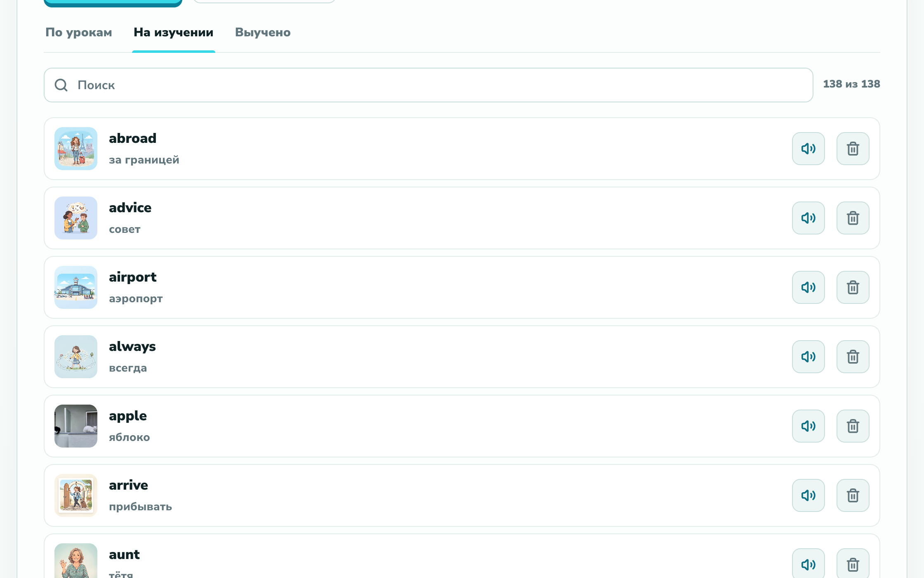This screenshot has height=578, width=924.
Task: Delete the word advice
Action: (x=853, y=218)
